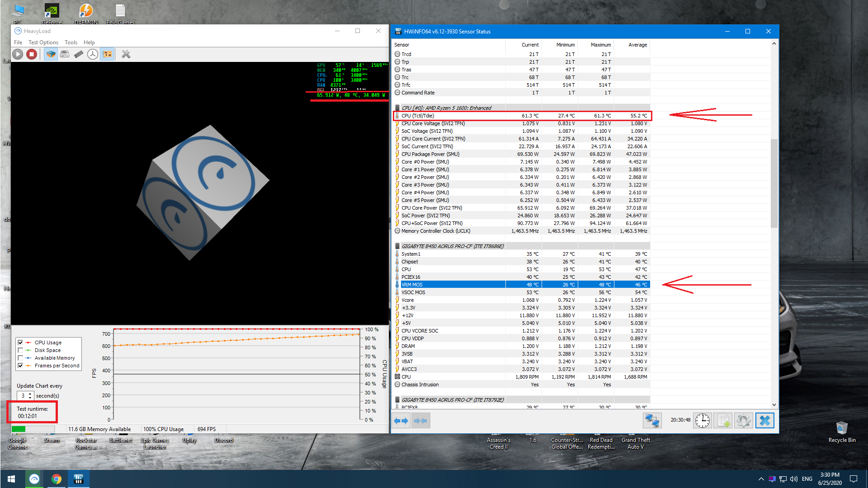Viewport: 868px width, 488px height.
Task: Start HWiNFO sensor logging to file
Action: tap(723, 421)
